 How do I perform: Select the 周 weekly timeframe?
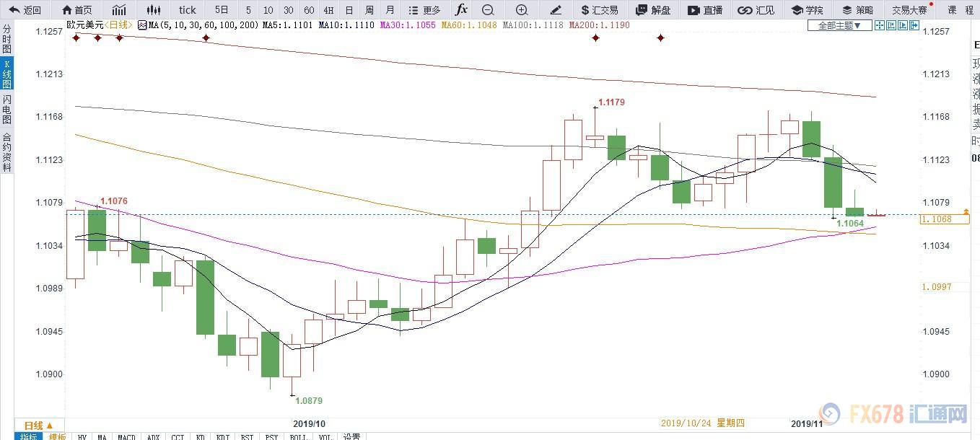tap(369, 10)
